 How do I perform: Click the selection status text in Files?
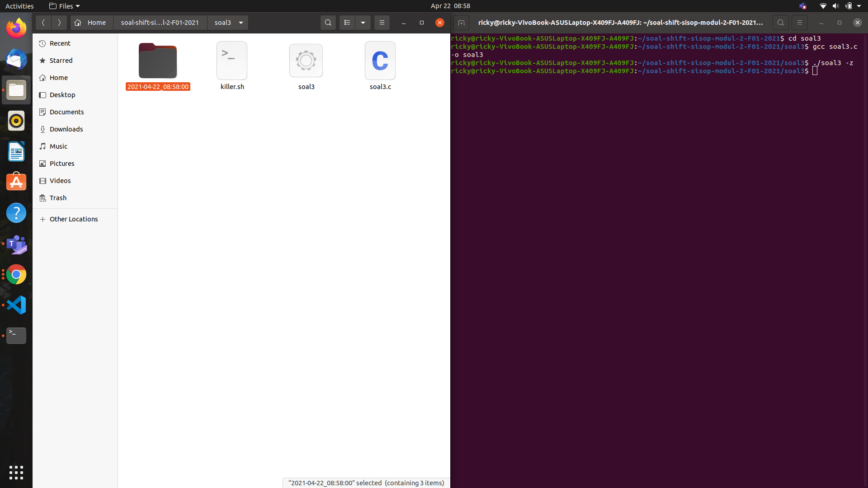coord(366,483)
